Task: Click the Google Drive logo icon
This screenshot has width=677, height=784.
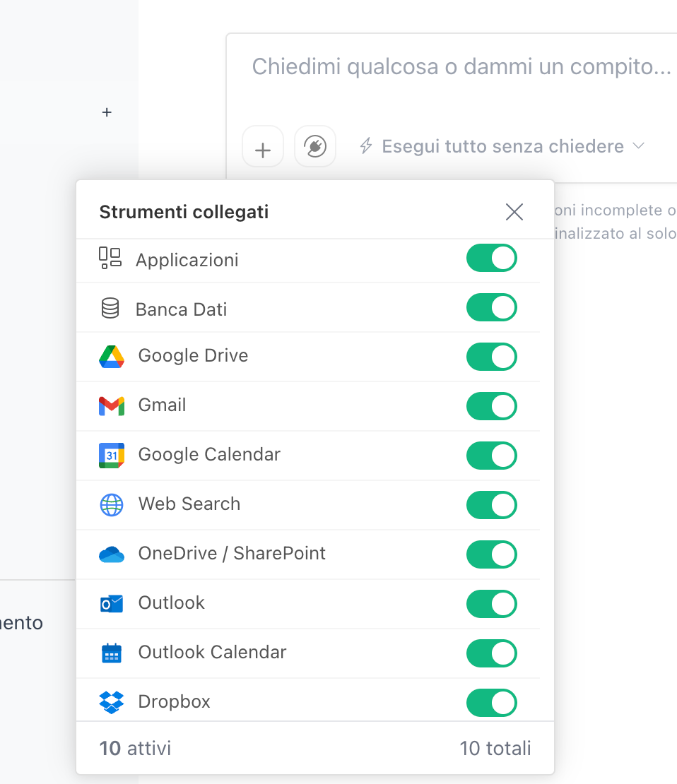Action: pos(112,357)
